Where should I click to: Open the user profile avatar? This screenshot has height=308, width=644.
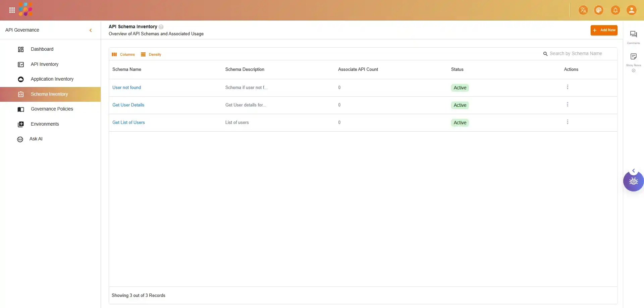tap(631, 10)
